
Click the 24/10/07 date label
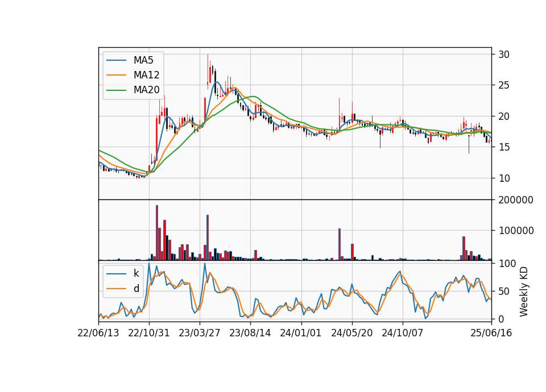point(402,333)
